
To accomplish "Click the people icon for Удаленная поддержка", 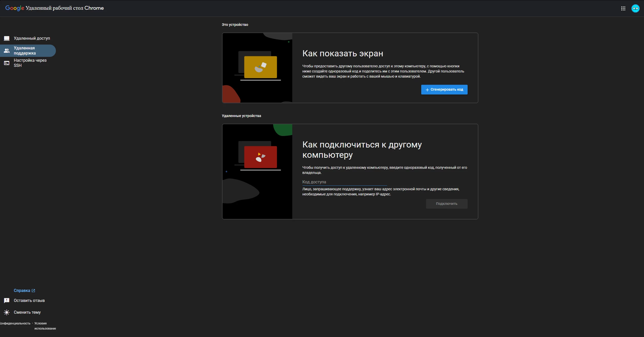I will pyautogui.click(x=7, y=51).
